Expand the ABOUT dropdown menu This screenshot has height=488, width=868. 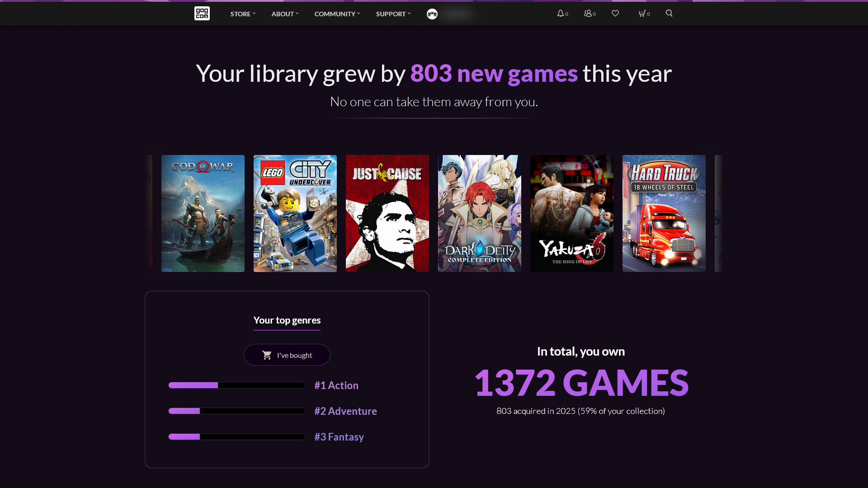(x=285, y=14)
